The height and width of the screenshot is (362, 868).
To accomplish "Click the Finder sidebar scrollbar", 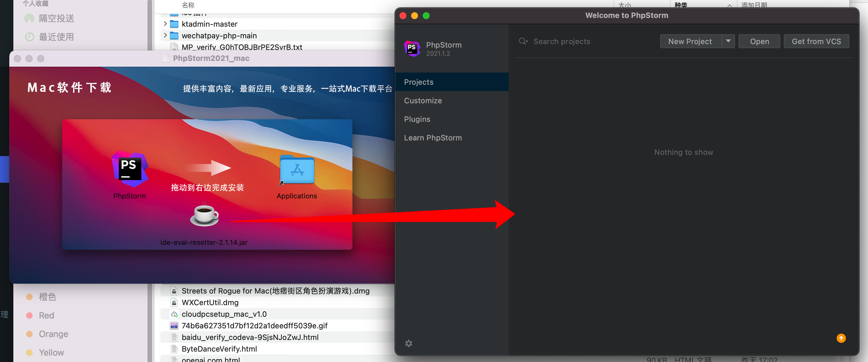I will point(150,25).
